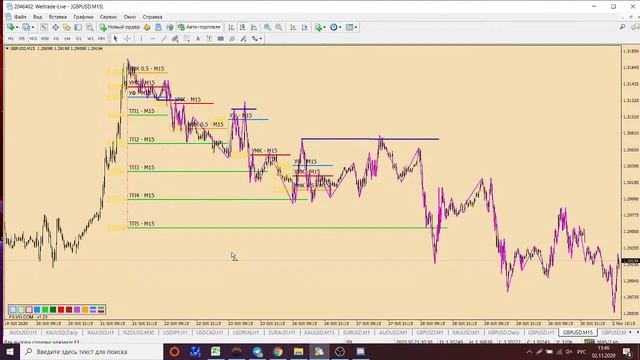
Task: Open Discord from the taskbar
Action: point(360,351)
